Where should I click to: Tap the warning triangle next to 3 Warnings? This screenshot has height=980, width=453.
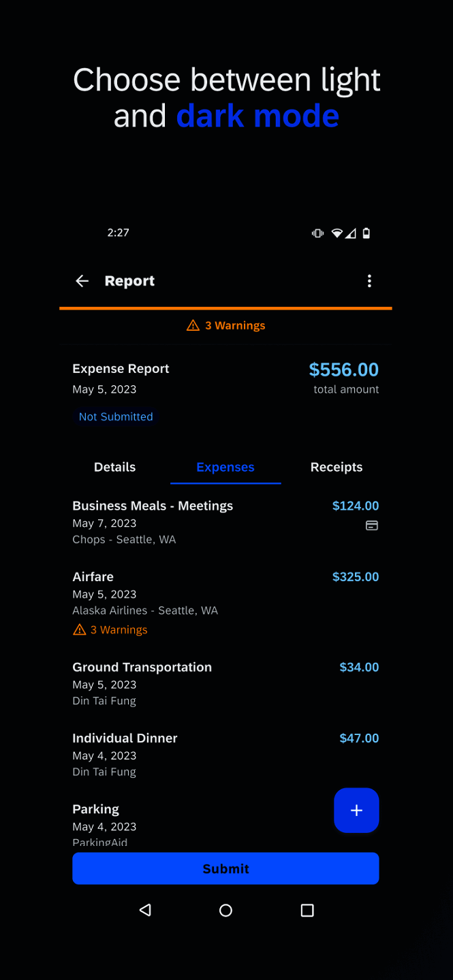(x=192, y=325)
